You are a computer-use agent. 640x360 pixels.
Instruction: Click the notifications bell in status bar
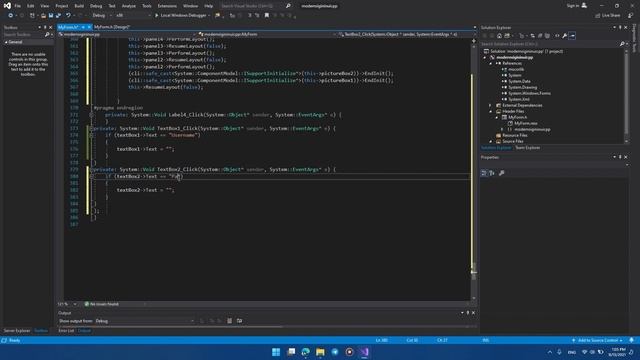(x=631, y=340)
